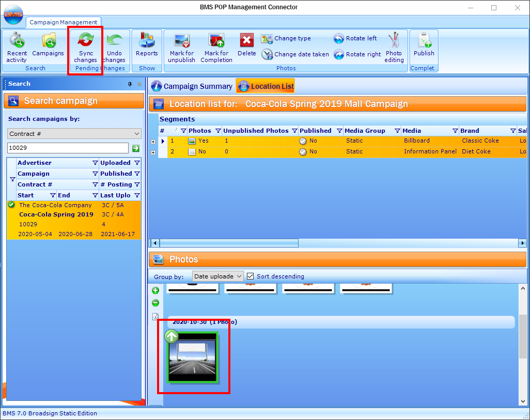The image size is (530, 420).
Task: Click the contract number input field
Action: click(x=68, y=148)
